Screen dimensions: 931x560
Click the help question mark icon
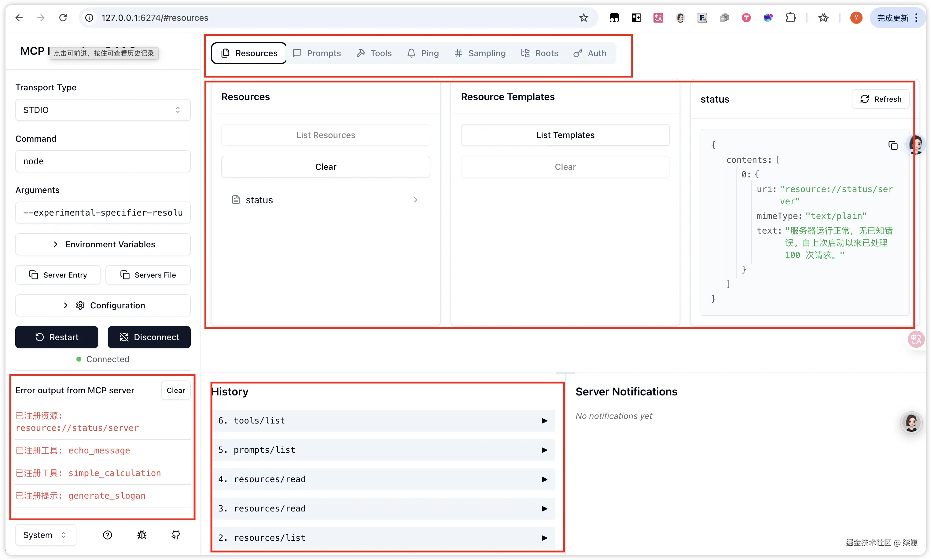coord(108,535)
